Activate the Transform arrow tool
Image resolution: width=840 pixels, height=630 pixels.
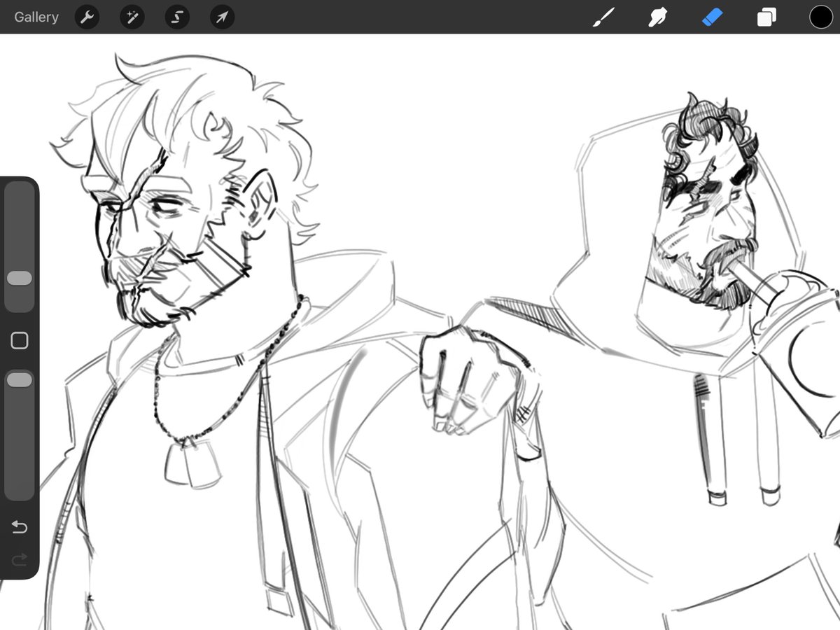(222, 17)
